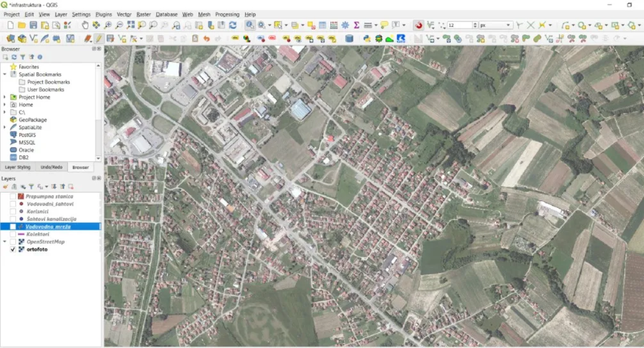Open the DB Manager database icon
The width and height of the screenshot is (644, 348).
coord(349,39)
